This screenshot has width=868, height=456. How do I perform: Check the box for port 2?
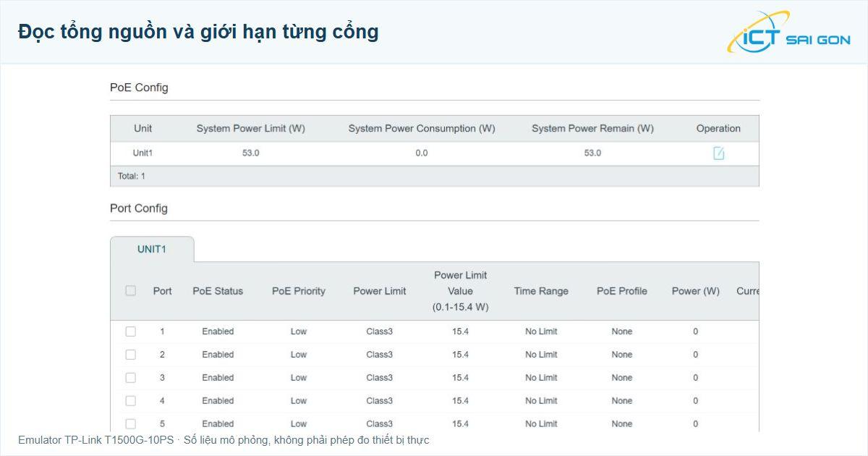[131, 355]
